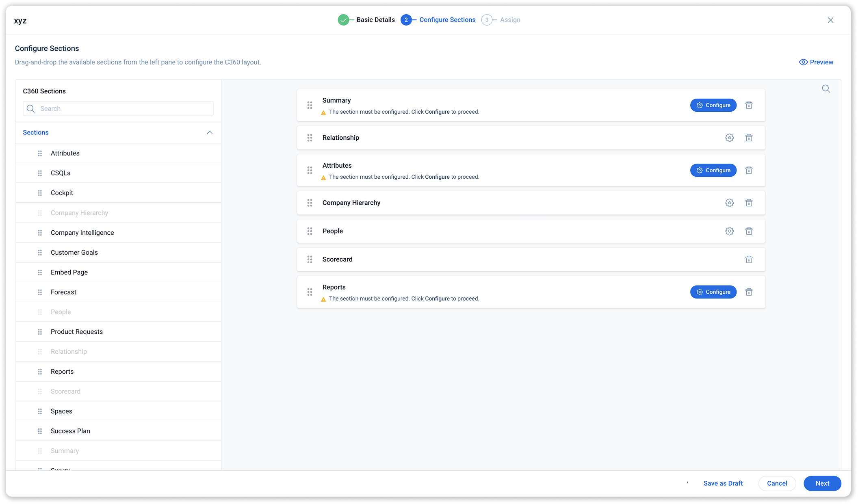Delete the Scorecard section
Screen dimensions: 858x504
(x=749, y=260)
